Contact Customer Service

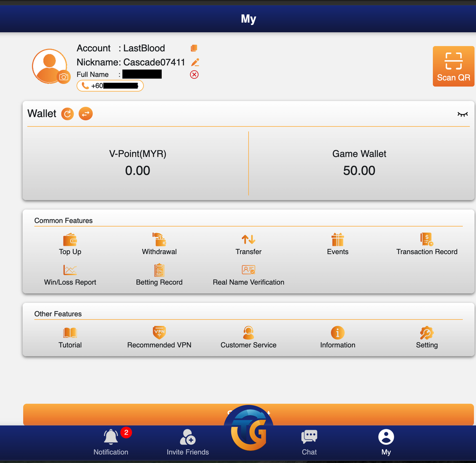tap(248, 337)
